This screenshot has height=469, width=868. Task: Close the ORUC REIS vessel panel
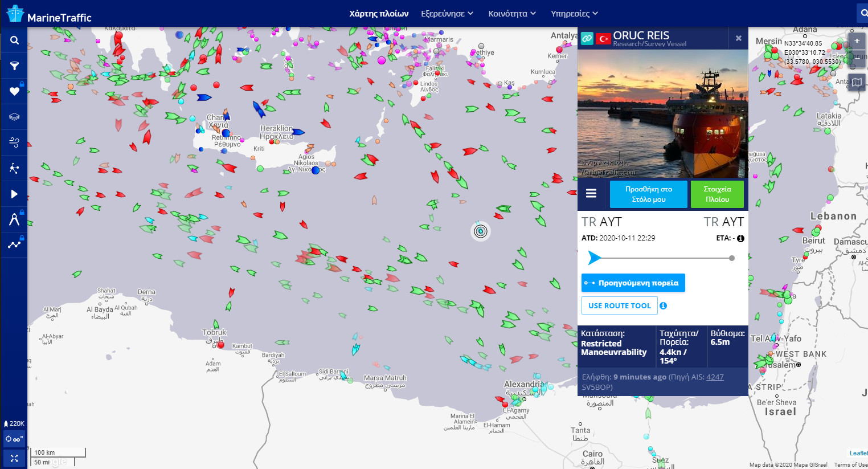(x=738, y=38)
